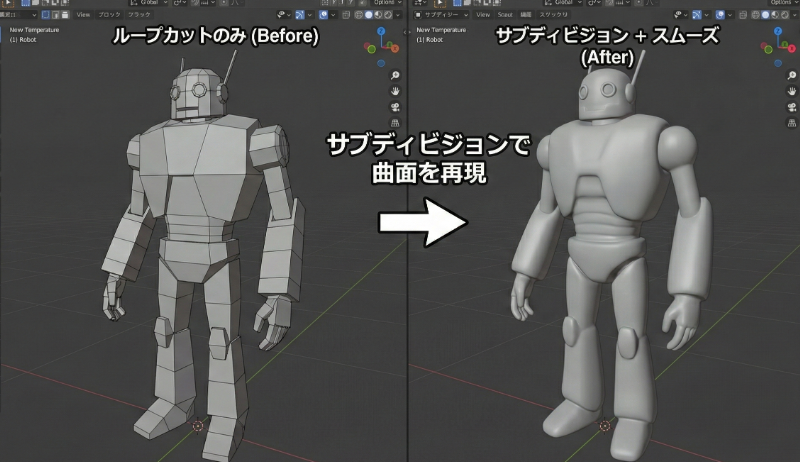Open View menu in left viewport header

[83, 15]
